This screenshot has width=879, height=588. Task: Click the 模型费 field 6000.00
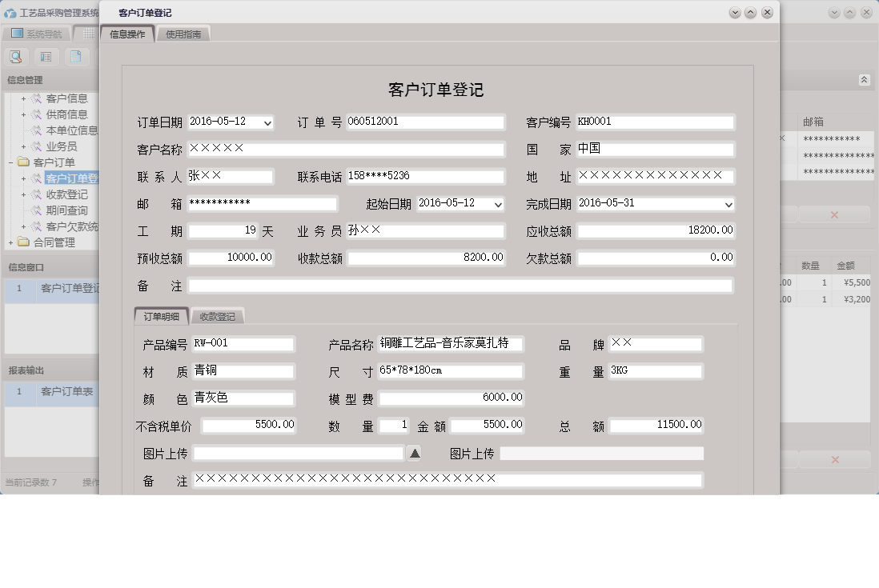[x=452, y=398]
